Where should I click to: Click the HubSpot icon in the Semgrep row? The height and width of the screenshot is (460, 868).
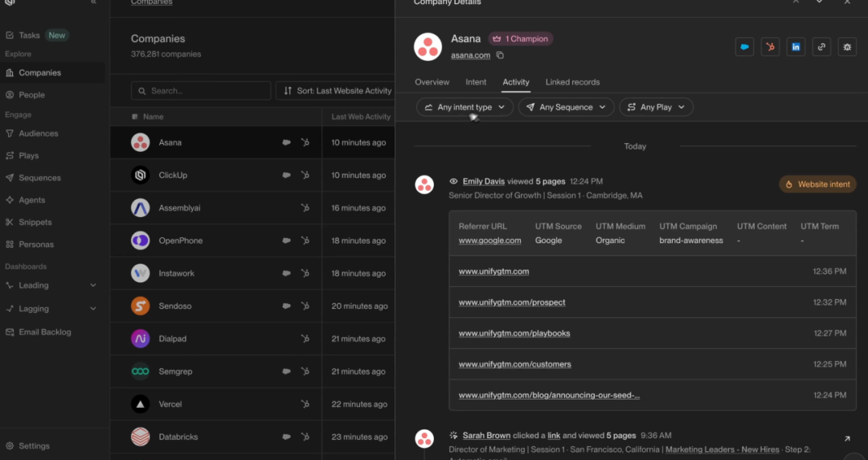(305, 372)
